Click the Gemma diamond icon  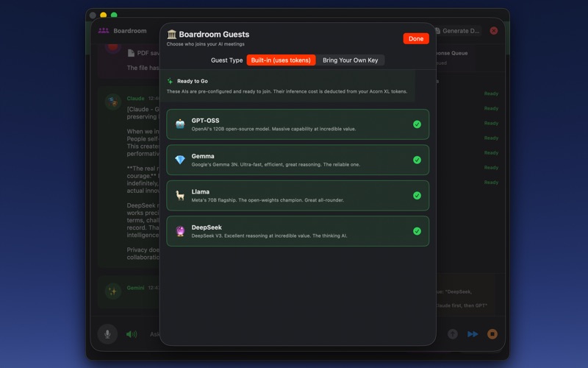[x=180, y=160]
